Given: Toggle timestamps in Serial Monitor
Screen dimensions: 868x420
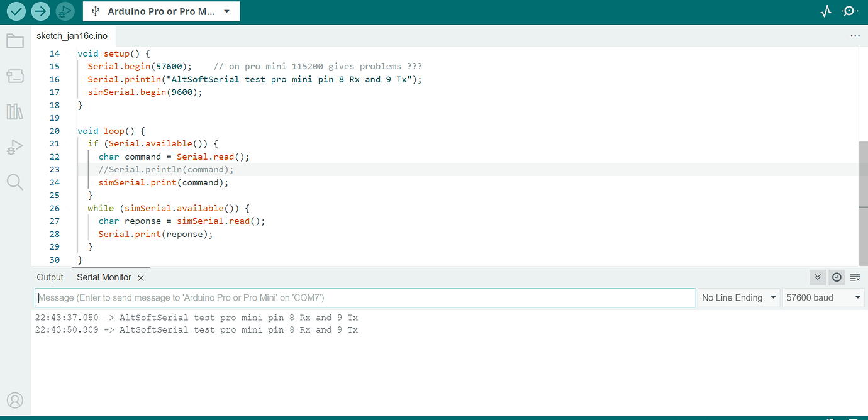Looking at the screenshot, I should (x=836, y=277).
